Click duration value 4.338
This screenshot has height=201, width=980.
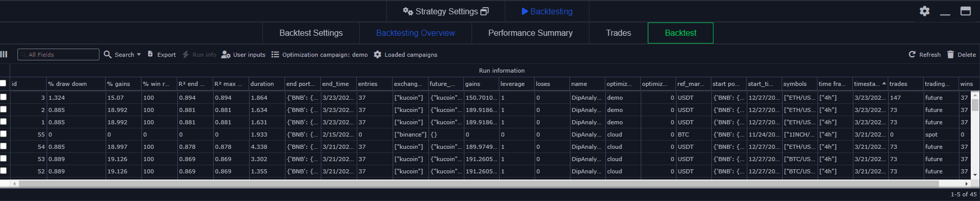click(x=267, y=147)
